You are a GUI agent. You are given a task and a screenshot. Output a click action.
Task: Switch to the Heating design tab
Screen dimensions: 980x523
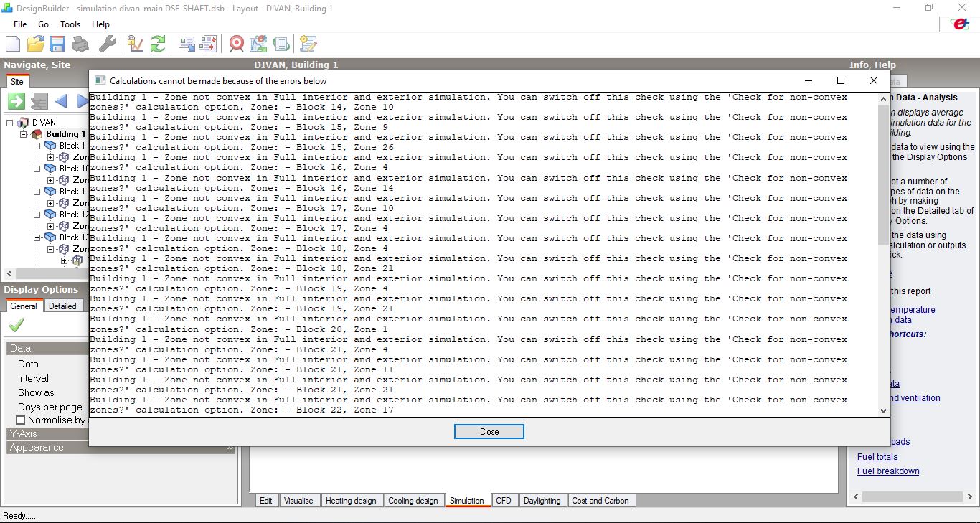click(351, 501)
